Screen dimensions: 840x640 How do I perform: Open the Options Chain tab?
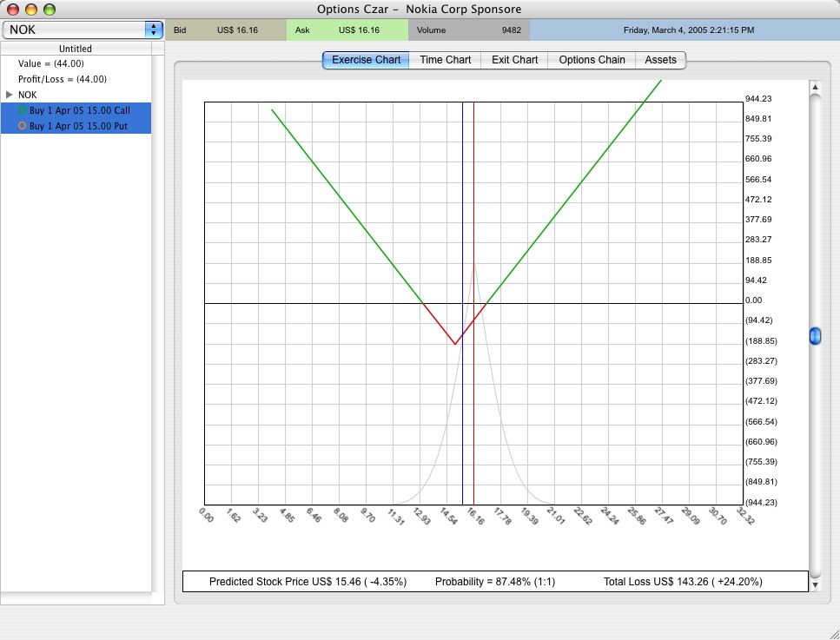point(592,60)
